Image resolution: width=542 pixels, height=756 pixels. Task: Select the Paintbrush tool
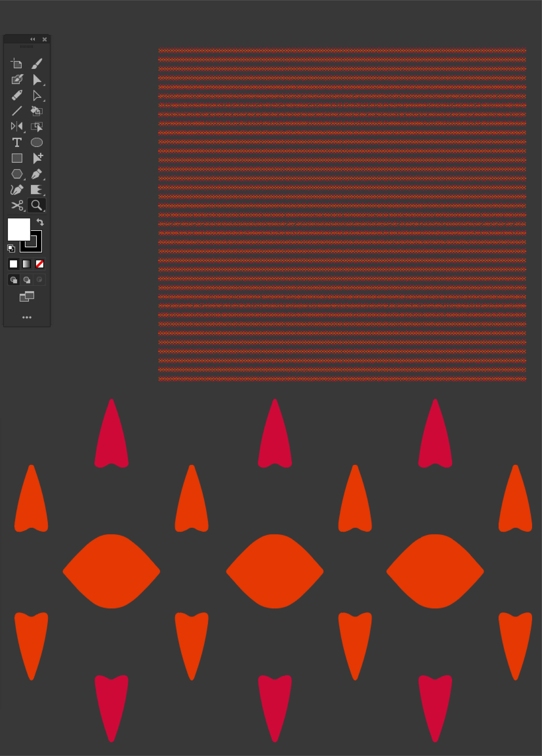(x=36, y=64)
